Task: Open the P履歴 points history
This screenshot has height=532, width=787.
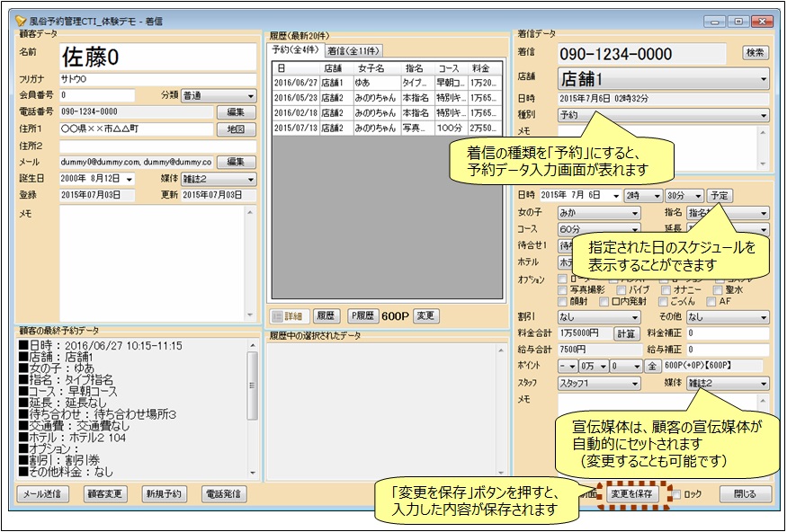Action: [362, 315]
